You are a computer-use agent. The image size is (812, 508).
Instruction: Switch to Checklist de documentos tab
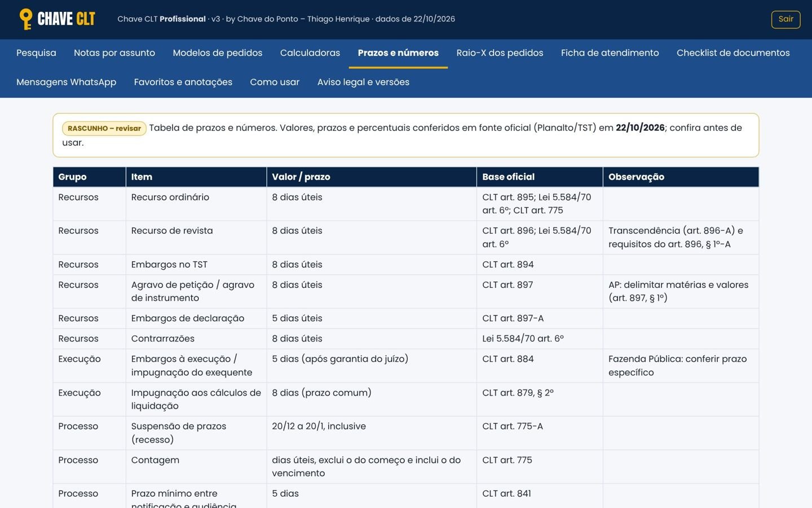(733, 53)
